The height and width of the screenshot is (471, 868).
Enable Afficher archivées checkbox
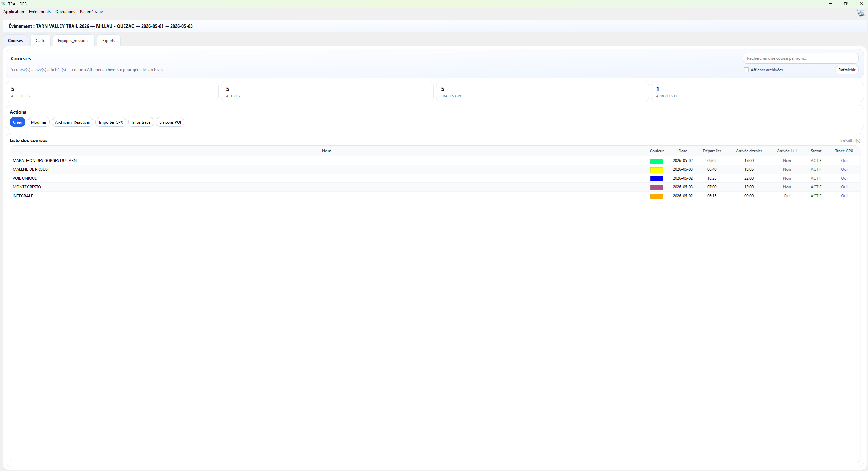coord(746,70)
